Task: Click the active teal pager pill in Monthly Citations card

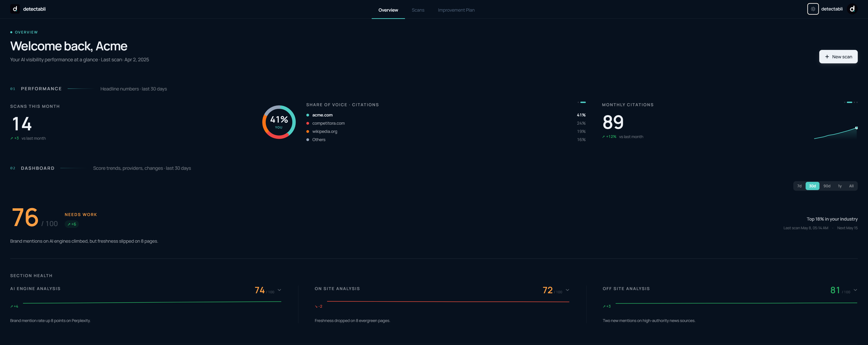Action: [850, 102]
